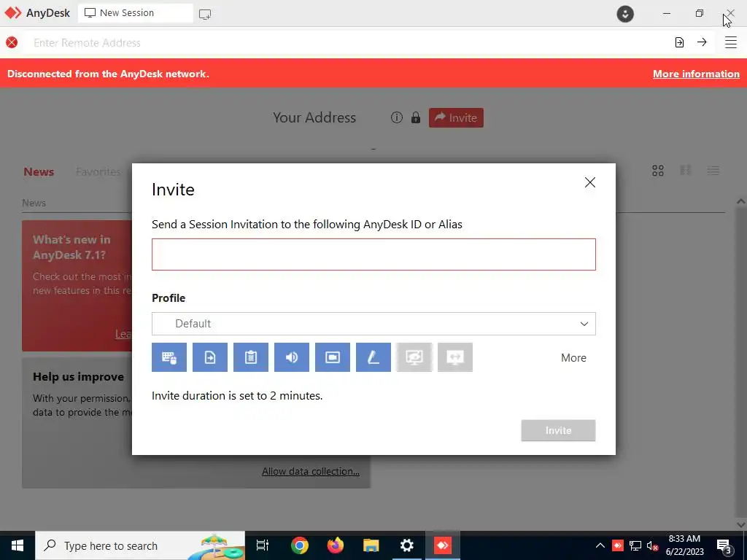Click the info icon beside Your Address

click(x=396, y=117)
